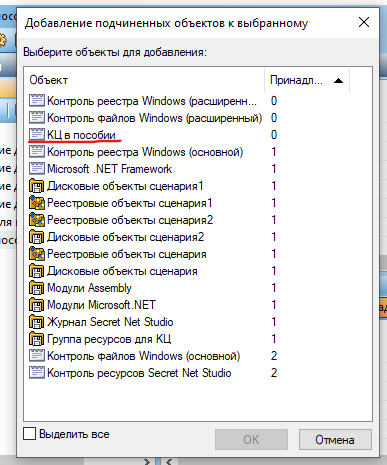Viewport: 387px width, 465px height.
Task: Click registry icon of Реестровые объекты сценария1
Action: tap(37, 203)
